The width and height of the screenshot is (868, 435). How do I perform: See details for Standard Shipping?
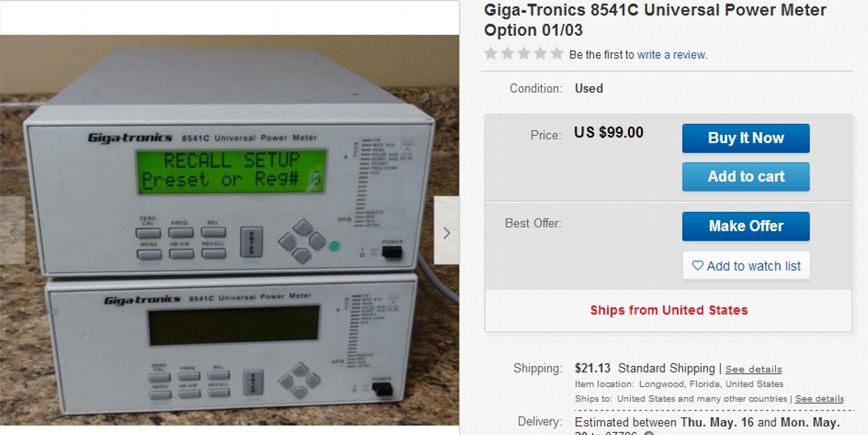coord(753,369)
